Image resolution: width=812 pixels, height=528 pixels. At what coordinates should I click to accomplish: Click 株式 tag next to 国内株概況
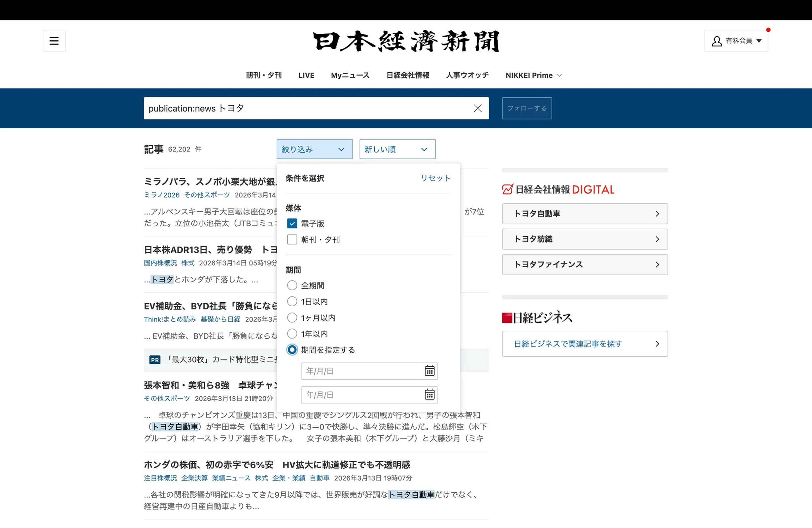(188, 263)
